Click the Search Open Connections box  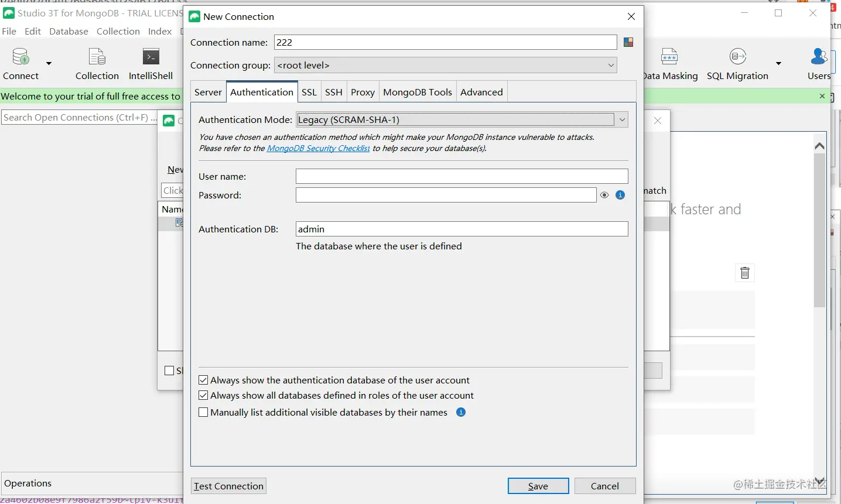click(80, 118)
